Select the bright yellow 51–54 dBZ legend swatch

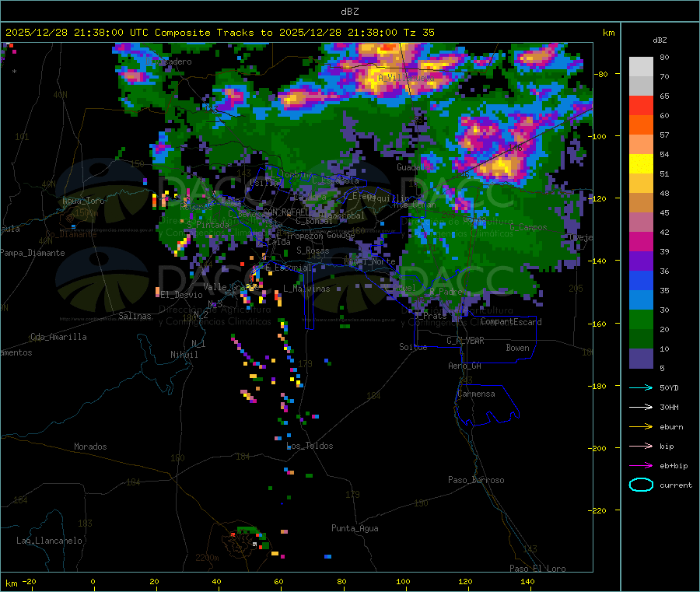point(641,164)
